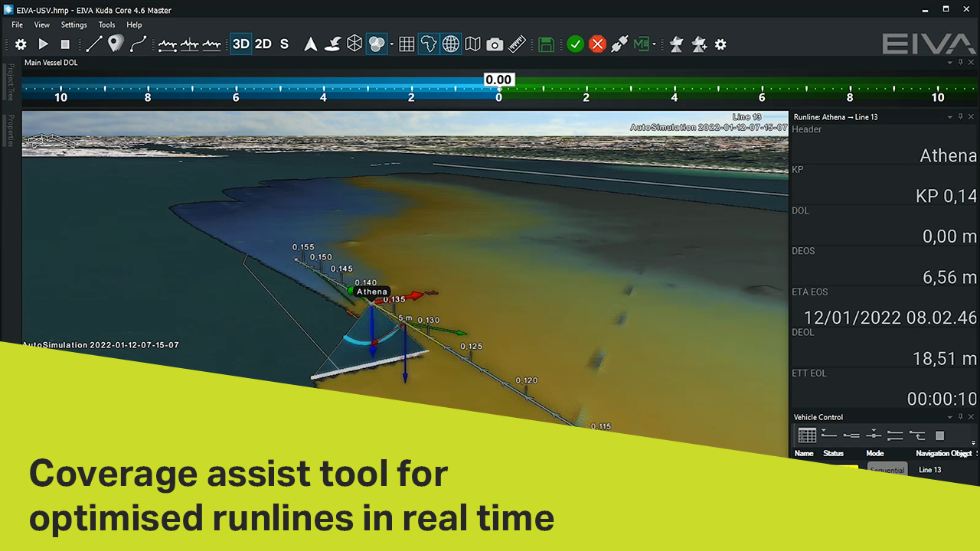Click the waypoint pin tool
The width and height of the screenshot is (980, 551).
click(116, 44)
